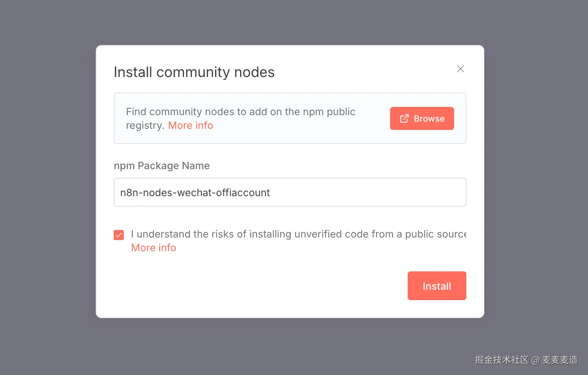Open More info link below risks statement
Viewport: 588px width, 375px height.
pos(154,248)
